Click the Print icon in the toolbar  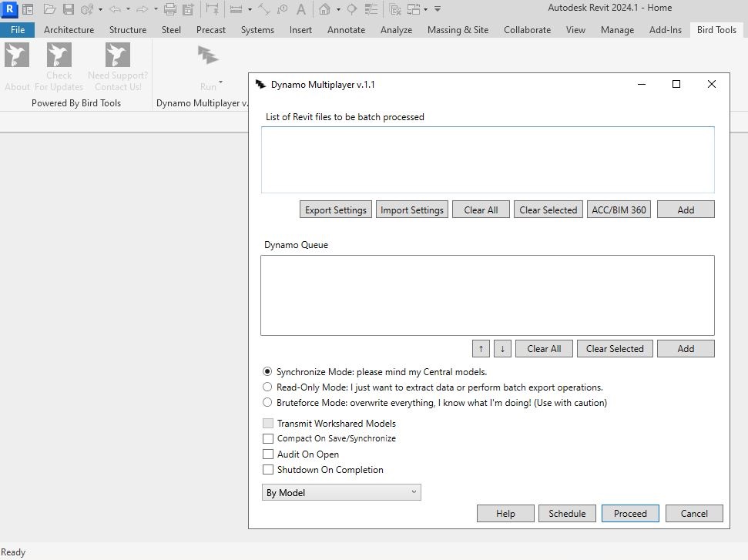tap(170, 9)
